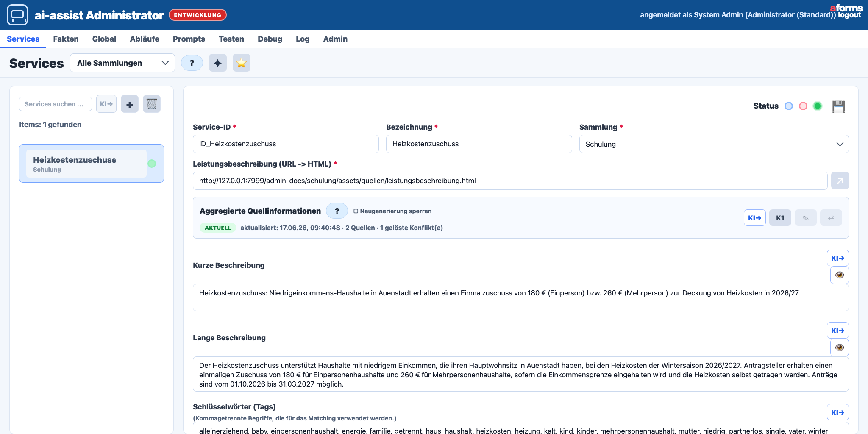868x434 pixels.
Task: Delete service using the trash can icon
Action: (152, 104)
